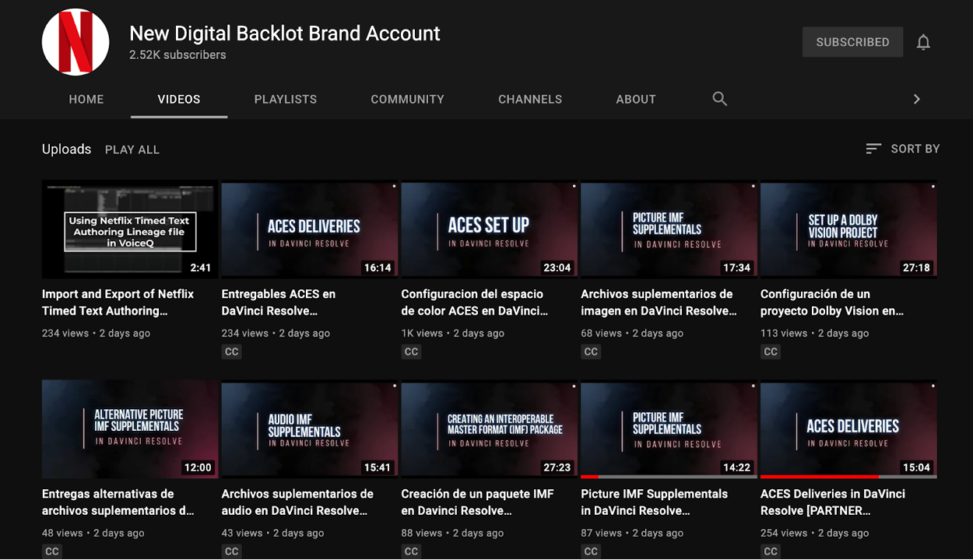Click title Entregas alternativas de archivos suplementarios
This screenshot has height=560, width=973.
click(118, 502)
